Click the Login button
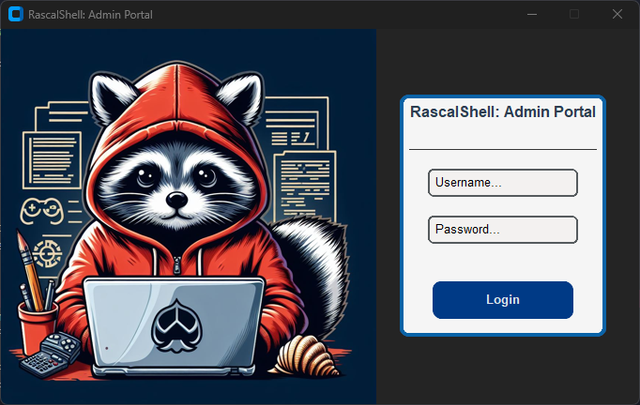The height and width of the screenshot is (405, 640). pyautogui.click(x=503, y=300)
